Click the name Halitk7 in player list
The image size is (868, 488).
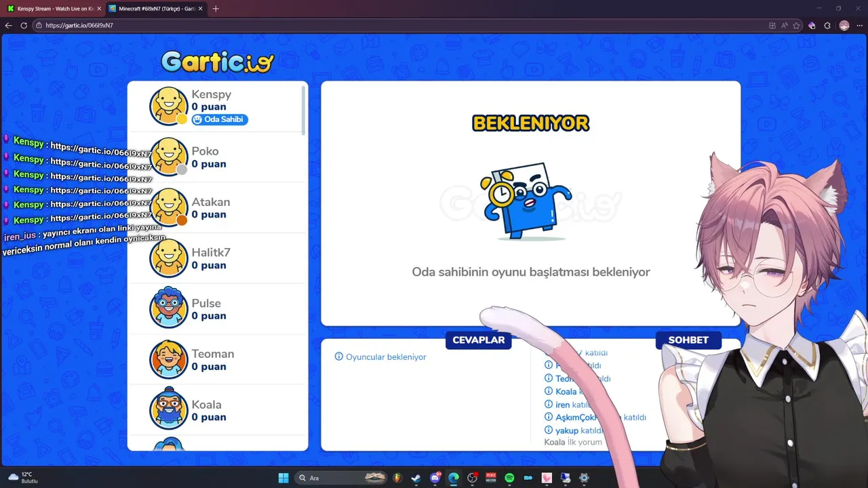211,252
